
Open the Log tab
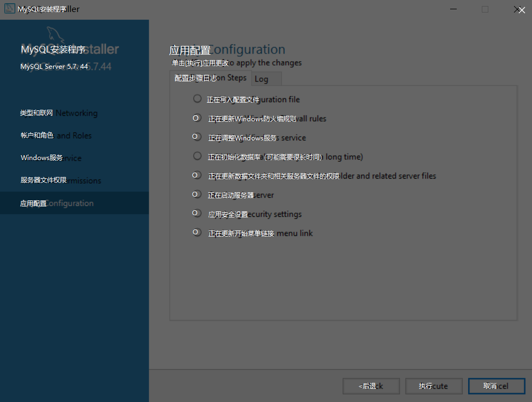[x=266, y=79]
